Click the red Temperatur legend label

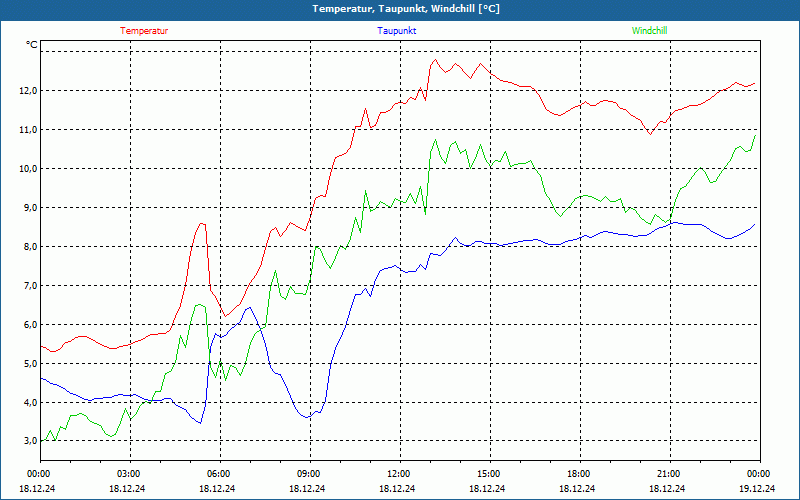(144, 31)
